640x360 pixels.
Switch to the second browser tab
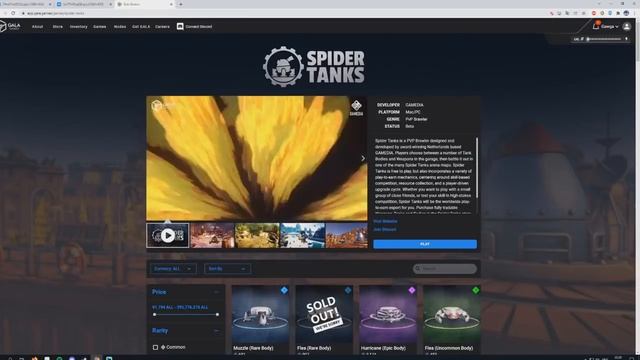click(84, 4)
